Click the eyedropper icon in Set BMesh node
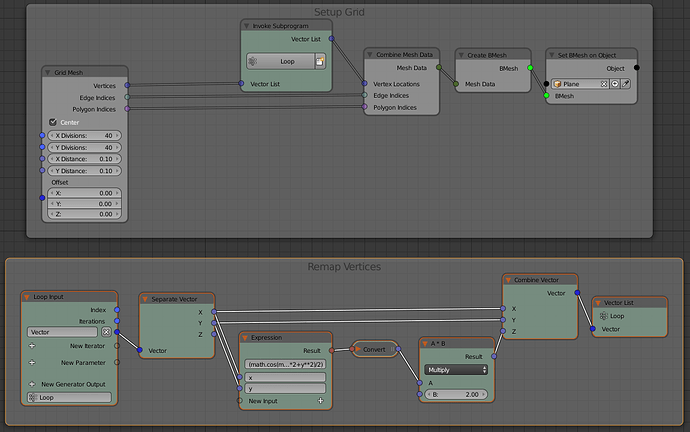The width and height of the screenshot is (690, 432). [x=625, y=84]
